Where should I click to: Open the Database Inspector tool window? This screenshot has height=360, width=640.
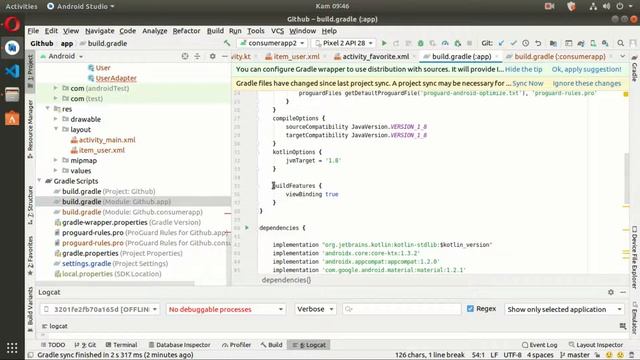179,345
